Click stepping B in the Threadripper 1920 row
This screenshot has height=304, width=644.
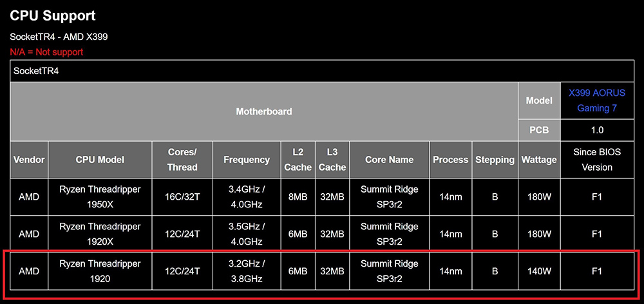coord(495,271)
